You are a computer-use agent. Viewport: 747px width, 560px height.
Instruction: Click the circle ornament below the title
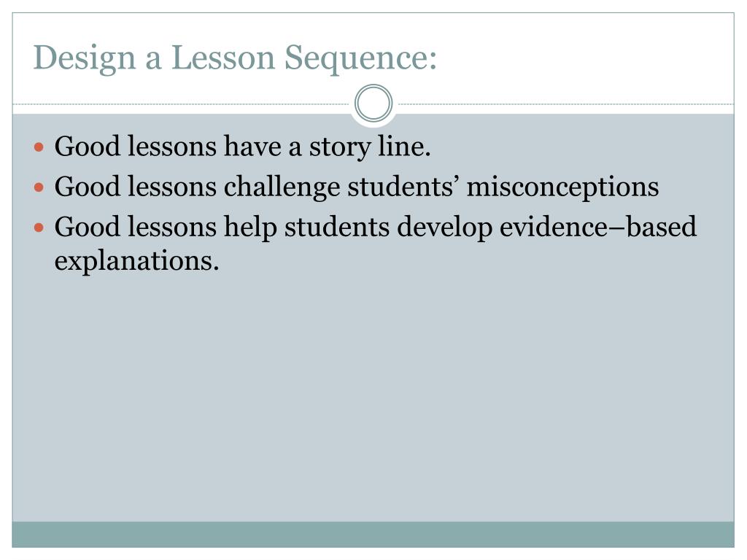click(x=373, y=104)
